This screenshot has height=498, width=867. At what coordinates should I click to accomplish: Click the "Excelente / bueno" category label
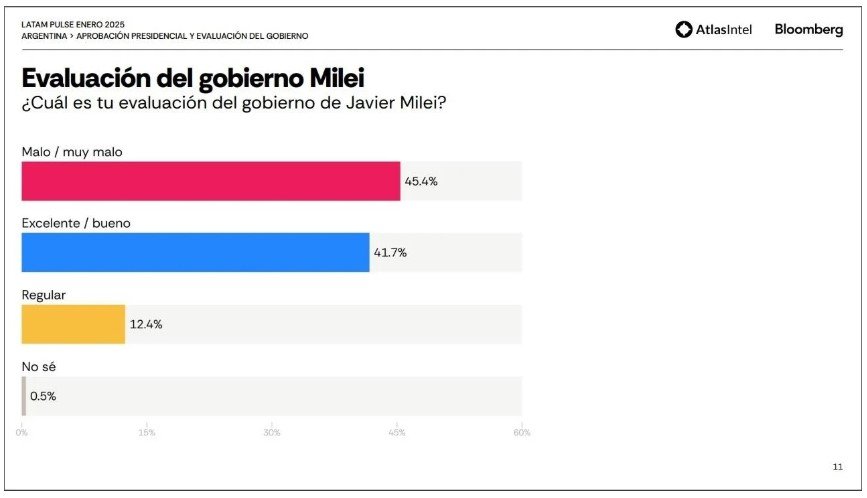76,223
